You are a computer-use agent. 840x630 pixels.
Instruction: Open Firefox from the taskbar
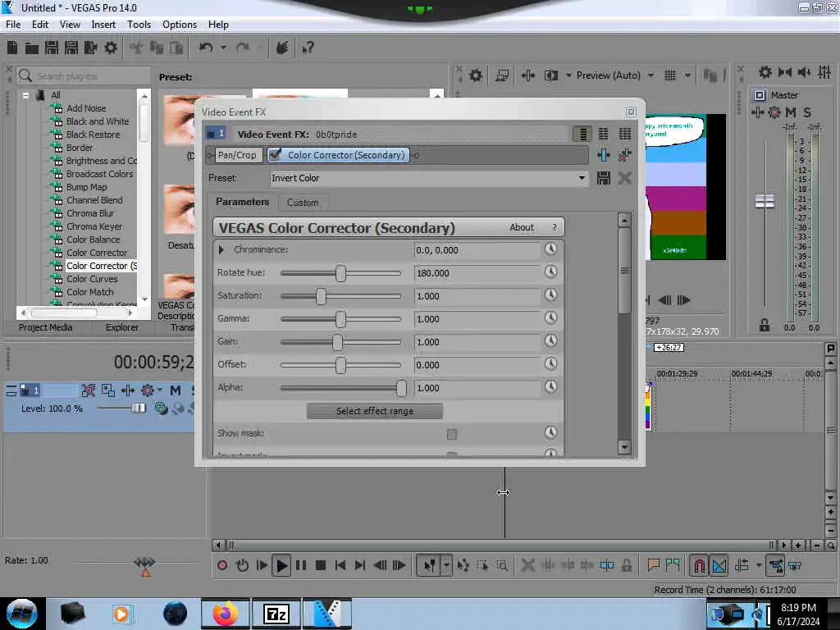(x=226, y=614)
